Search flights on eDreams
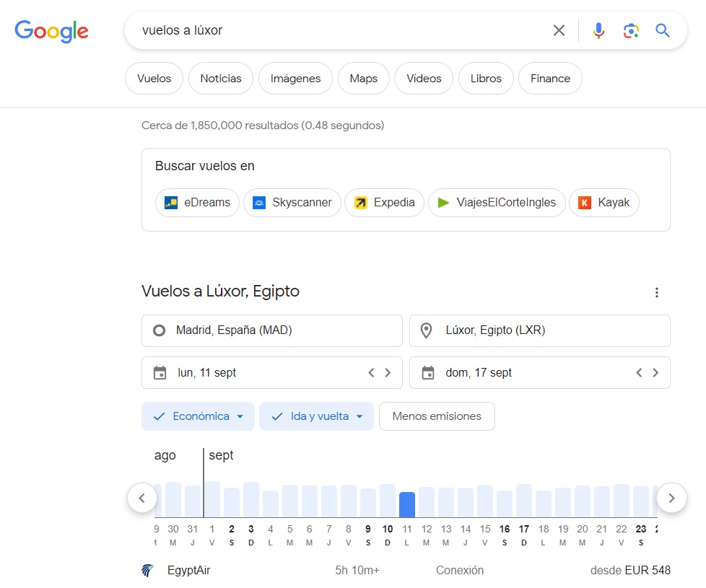The width and height of the screenshot is (706, 588). (197, 203)
